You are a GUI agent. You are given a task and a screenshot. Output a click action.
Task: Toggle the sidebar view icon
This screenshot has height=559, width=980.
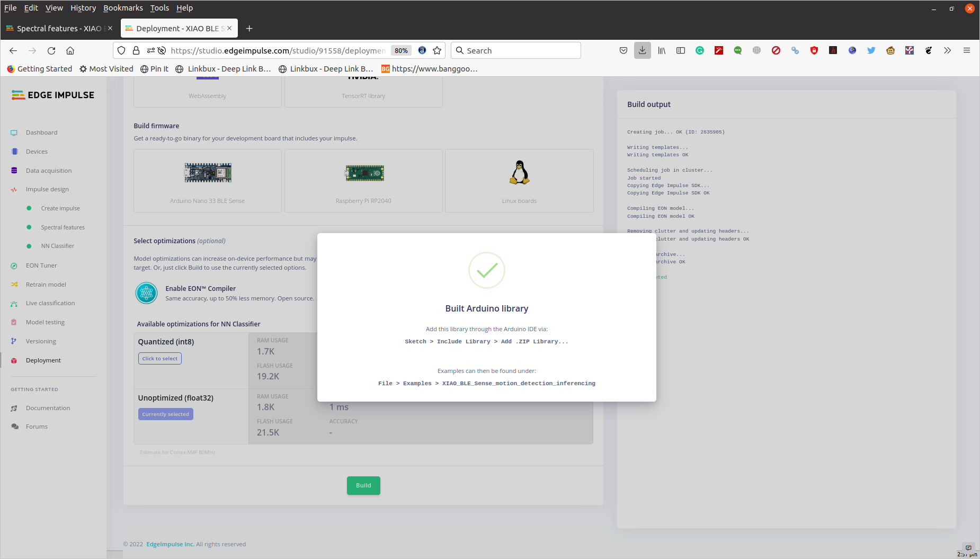point(681,50)
